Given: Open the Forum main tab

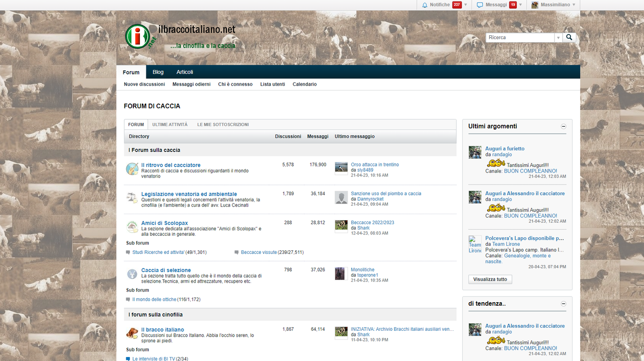Looking at the screenshot, I should [x=131, y=72].
